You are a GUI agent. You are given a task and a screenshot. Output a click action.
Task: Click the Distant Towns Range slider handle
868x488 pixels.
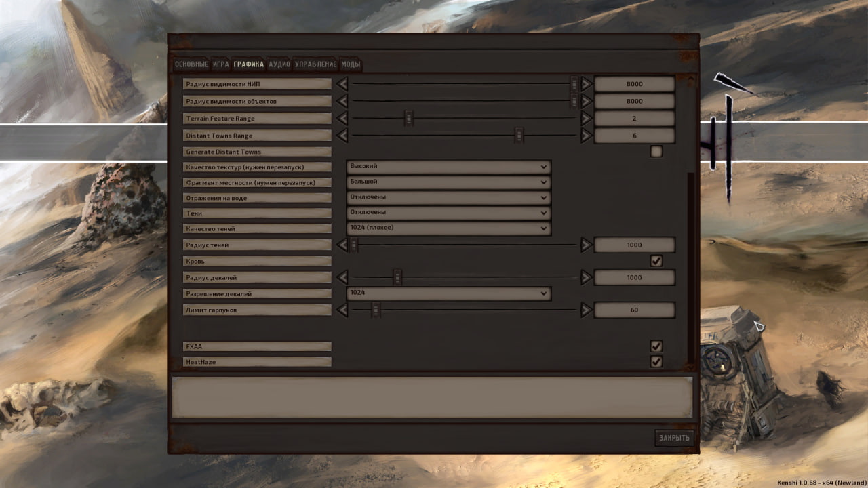519,136
